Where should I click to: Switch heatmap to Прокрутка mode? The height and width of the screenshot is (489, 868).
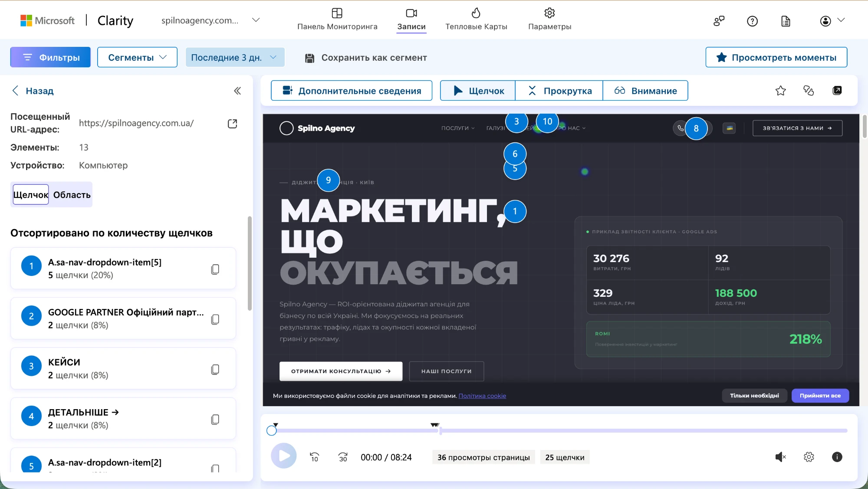click(x=559, y=90)
